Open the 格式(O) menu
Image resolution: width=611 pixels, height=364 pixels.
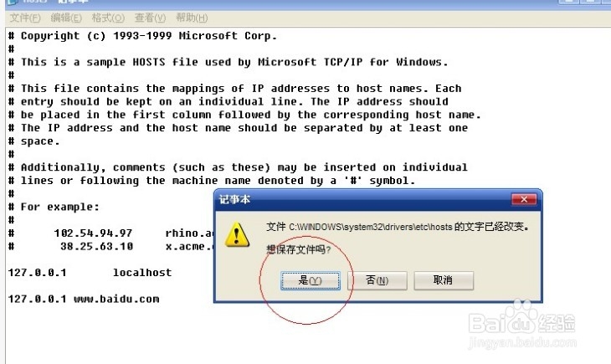click(x=108, y=18)
